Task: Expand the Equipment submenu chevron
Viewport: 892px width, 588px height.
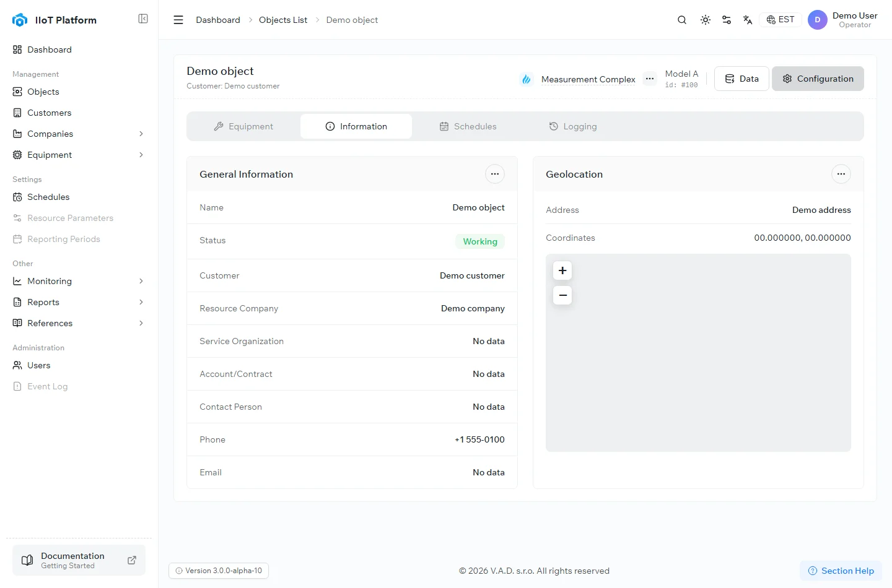Action: pos(141,155)
